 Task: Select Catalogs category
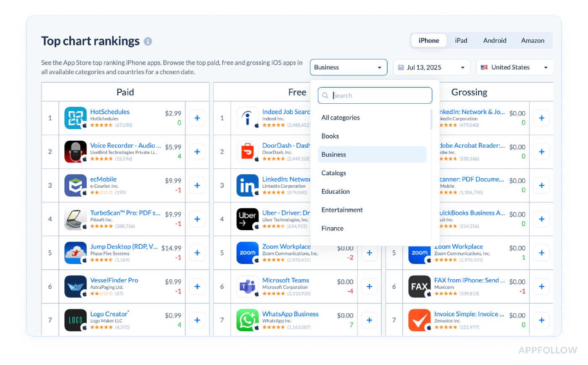tap(372, 173)
